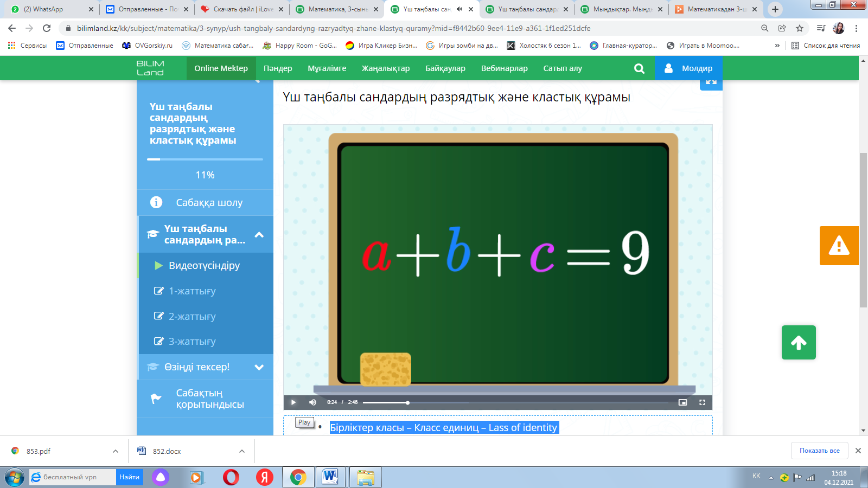Open Opera browser from taskbar

pos(231,477)
